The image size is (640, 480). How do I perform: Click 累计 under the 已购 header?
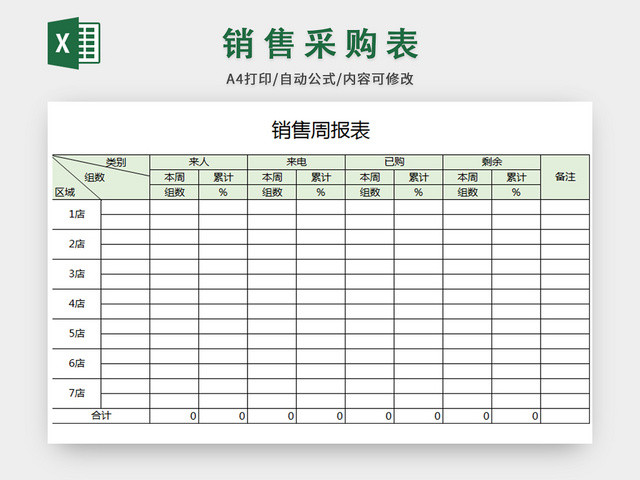pos(418,177)
